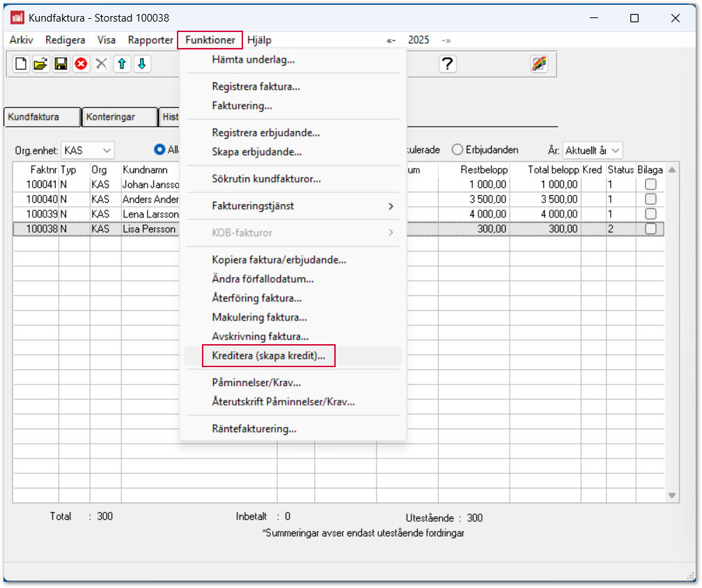Tick Bilaga checkbox for invoice 100041
This screenshot has width=702, height=588.
[650, 184]
